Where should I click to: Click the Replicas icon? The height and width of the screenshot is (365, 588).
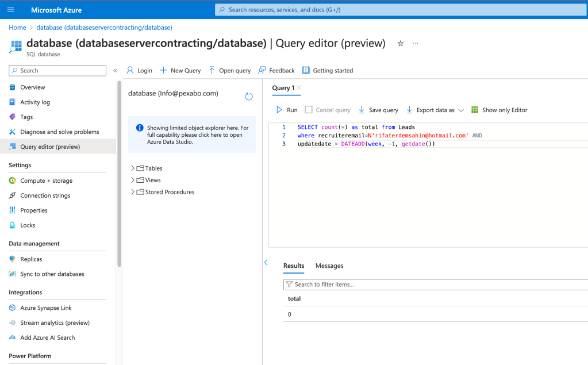pyautogui.click(x=13, y=259)
